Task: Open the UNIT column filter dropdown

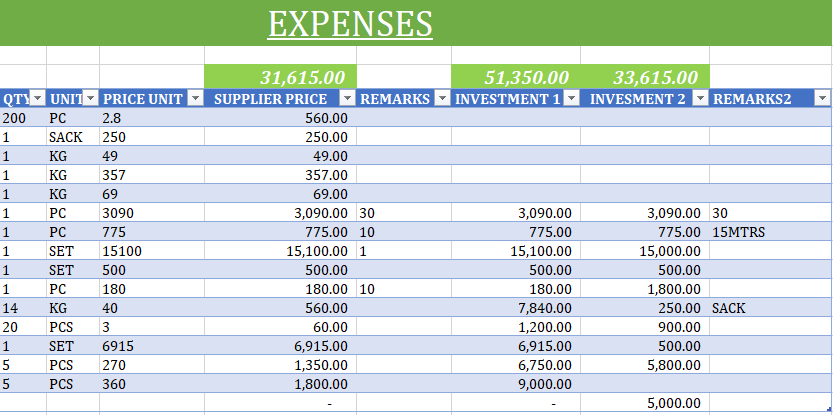Action: [90, 99]
